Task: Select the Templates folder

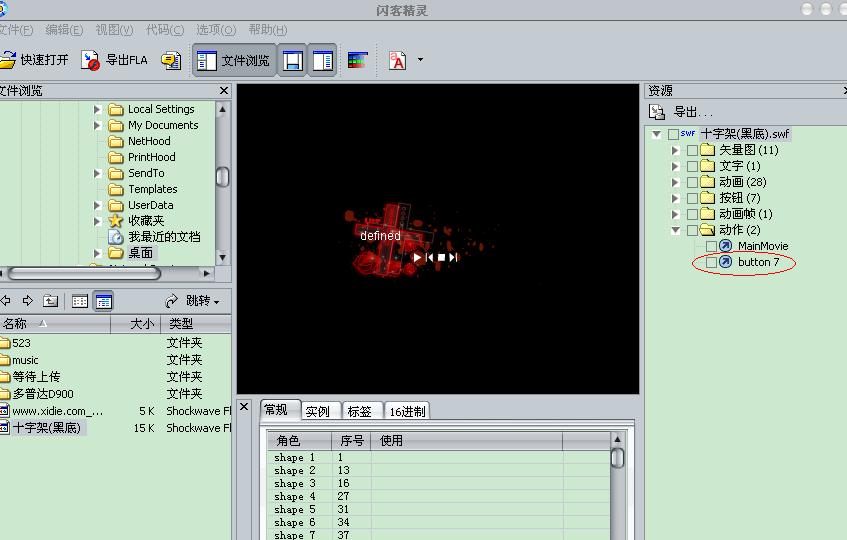Action: (143, 189)
